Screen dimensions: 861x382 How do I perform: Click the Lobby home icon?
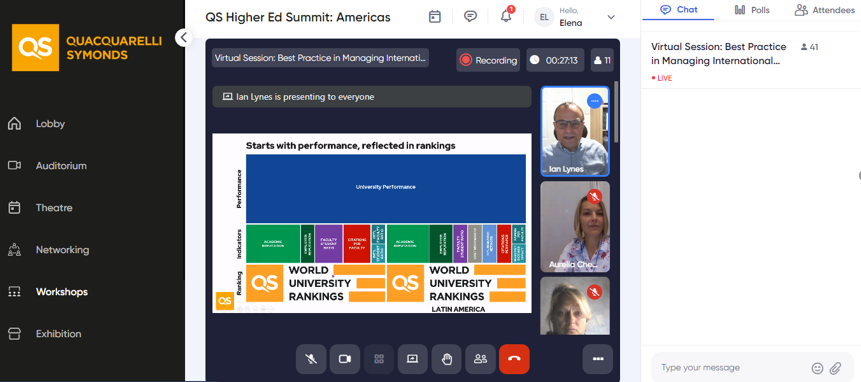click(14, 123)
